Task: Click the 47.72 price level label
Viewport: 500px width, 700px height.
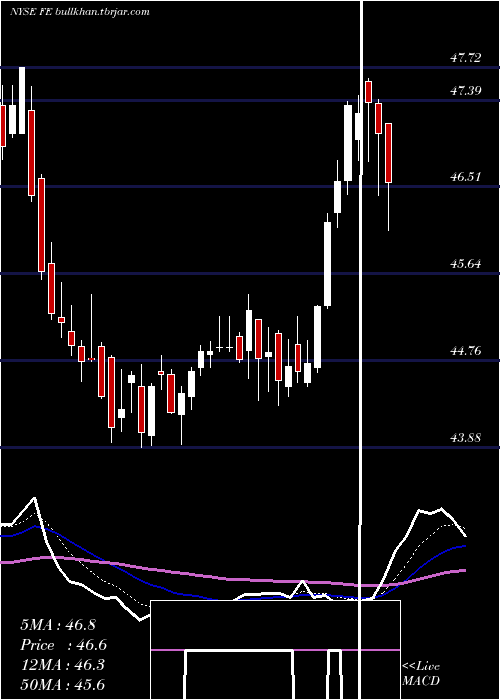Action: pos(466,58)
